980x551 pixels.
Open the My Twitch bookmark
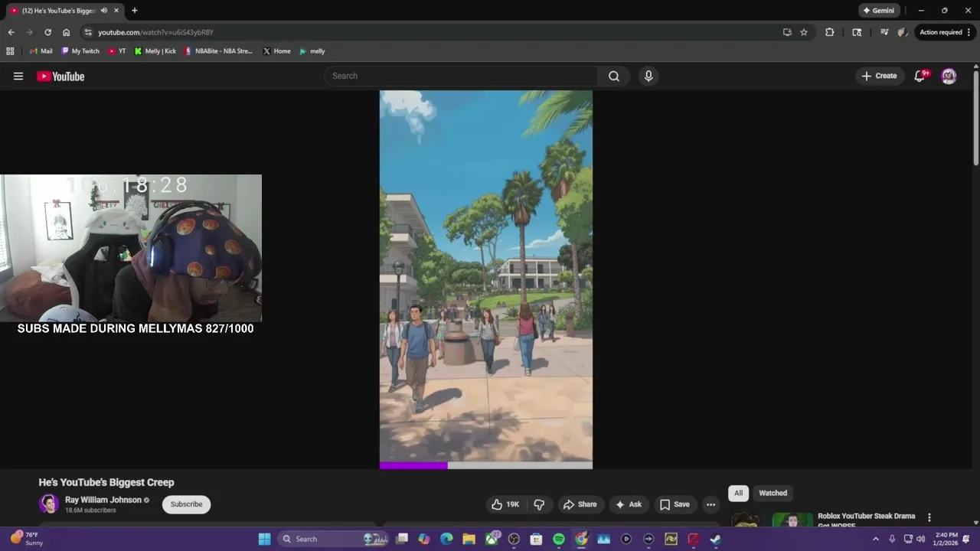click(x=80, y=51)
